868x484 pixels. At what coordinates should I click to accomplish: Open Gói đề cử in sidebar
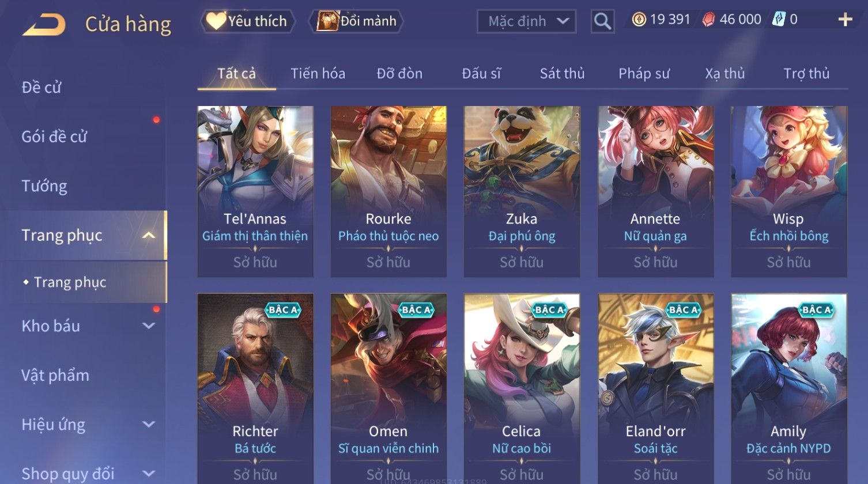(54, 137)
